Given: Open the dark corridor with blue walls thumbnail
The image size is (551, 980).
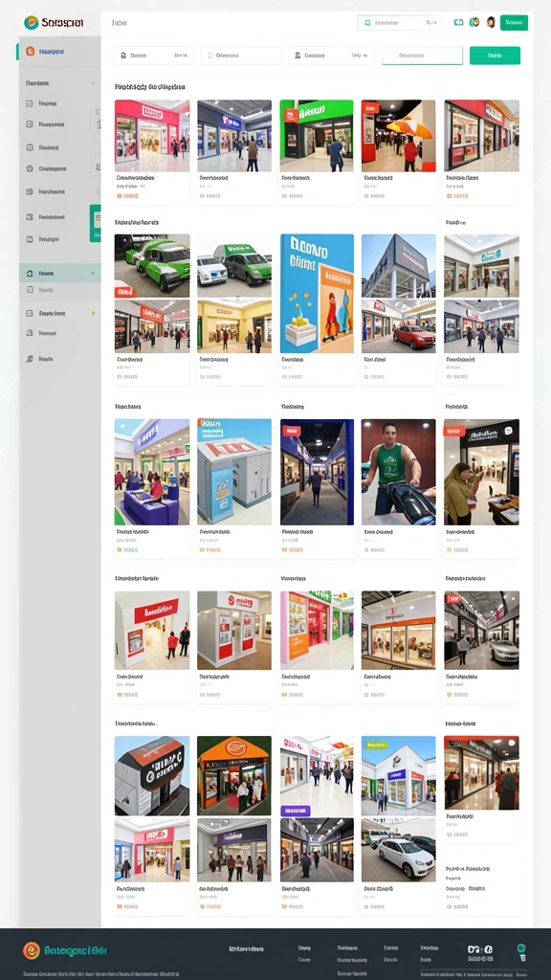Looking at the screenshot, I should (317, 472).
